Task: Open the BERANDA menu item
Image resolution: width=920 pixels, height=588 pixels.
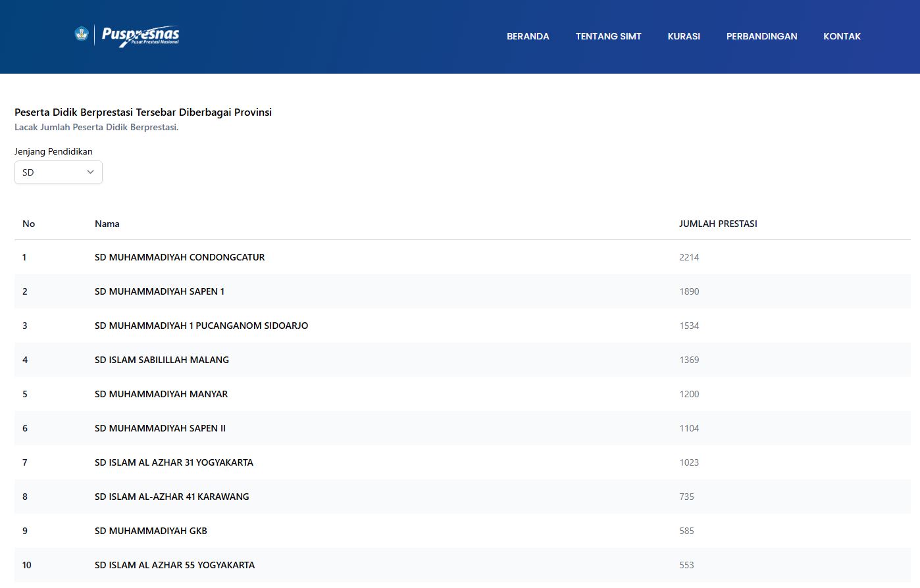Action: pos(528,36)
